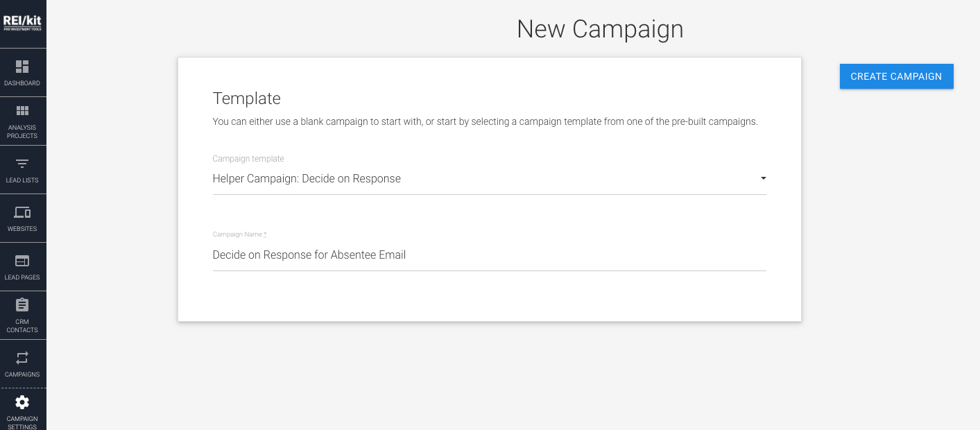The height and width of the screenshot is (430, 980).
Task: Select the CRM Contacts icon
Action: [23, 315]
